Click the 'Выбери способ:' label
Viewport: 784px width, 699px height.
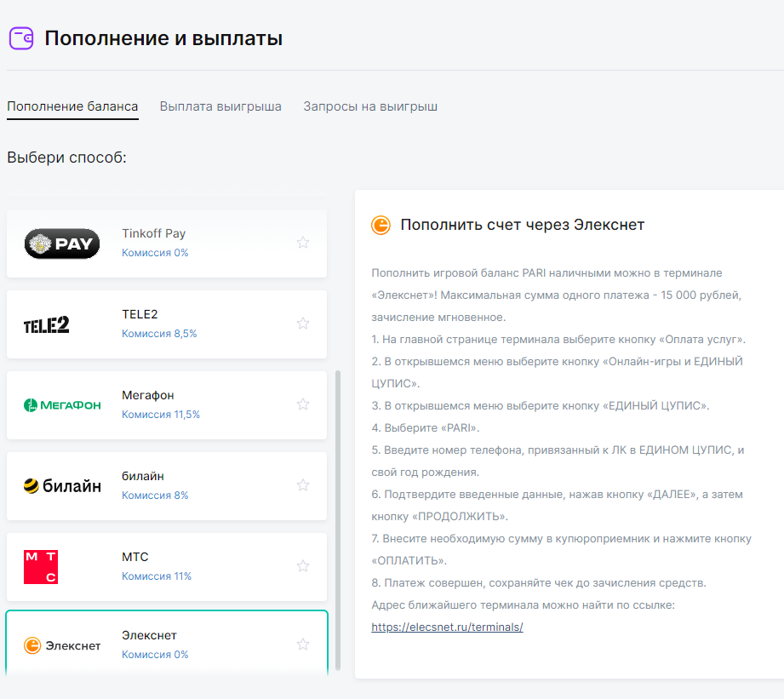[67, 158]
